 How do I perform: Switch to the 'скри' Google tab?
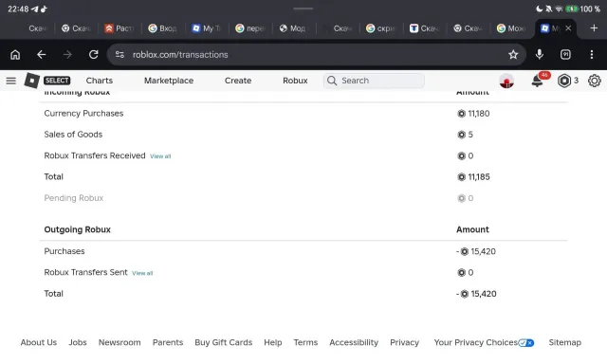coord(381,28)
